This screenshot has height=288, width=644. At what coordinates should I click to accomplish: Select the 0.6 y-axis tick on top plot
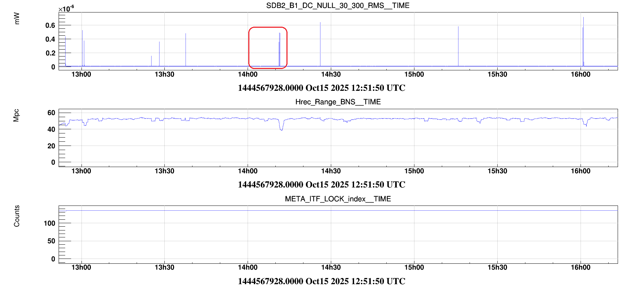tap(50, 25)
